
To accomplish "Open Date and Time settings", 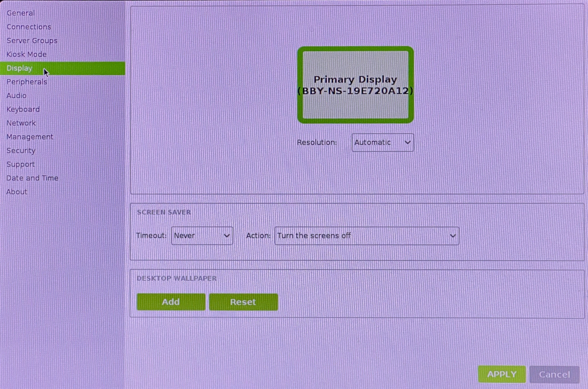I will [32, 178].
